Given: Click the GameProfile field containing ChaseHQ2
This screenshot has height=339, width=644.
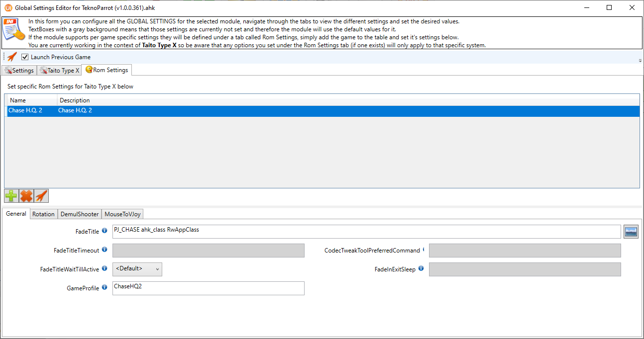Looking at the screenshot, I should pos(209,288).
